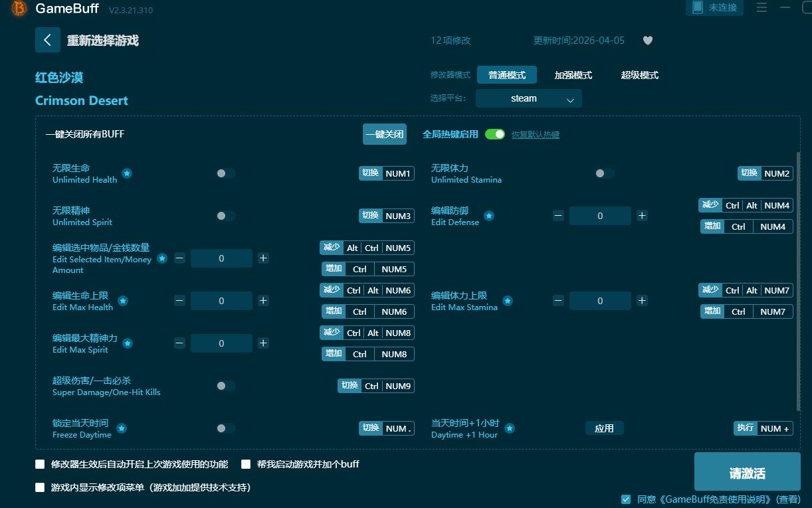Toggle Unlimited Health switch

225,173
